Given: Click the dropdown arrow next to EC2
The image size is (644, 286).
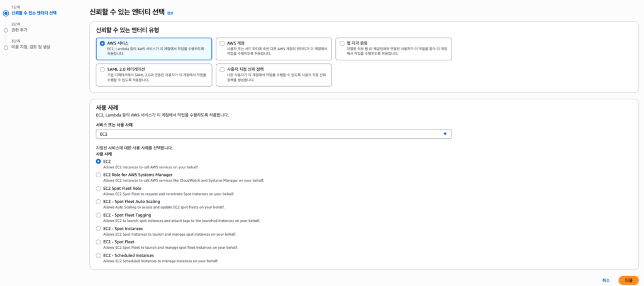Looking at the screenshot, I should point(445,134).
